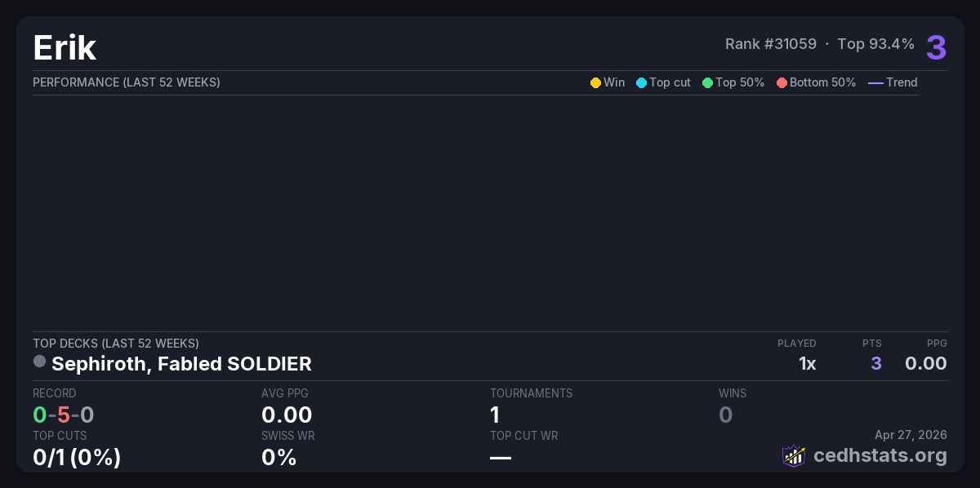Click the gray deck color dot
The height and width of the screenshot is (488, 980).
pos(39,362)
